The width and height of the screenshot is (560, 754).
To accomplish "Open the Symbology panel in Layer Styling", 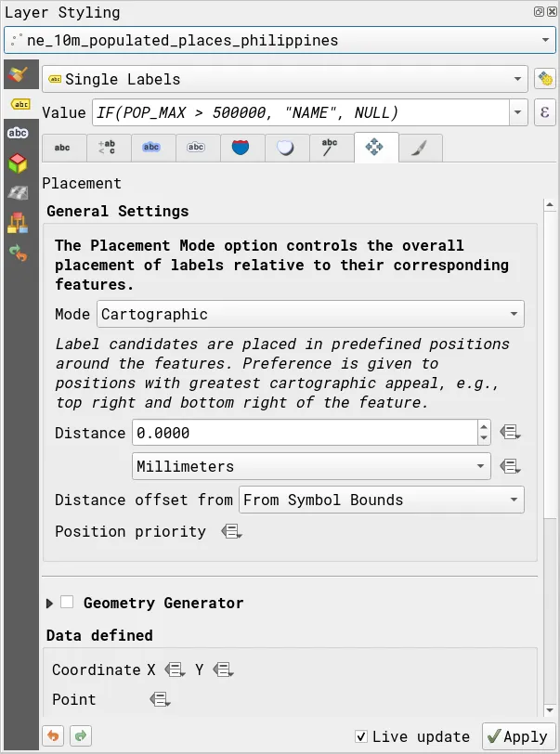I will coord(20,74).
